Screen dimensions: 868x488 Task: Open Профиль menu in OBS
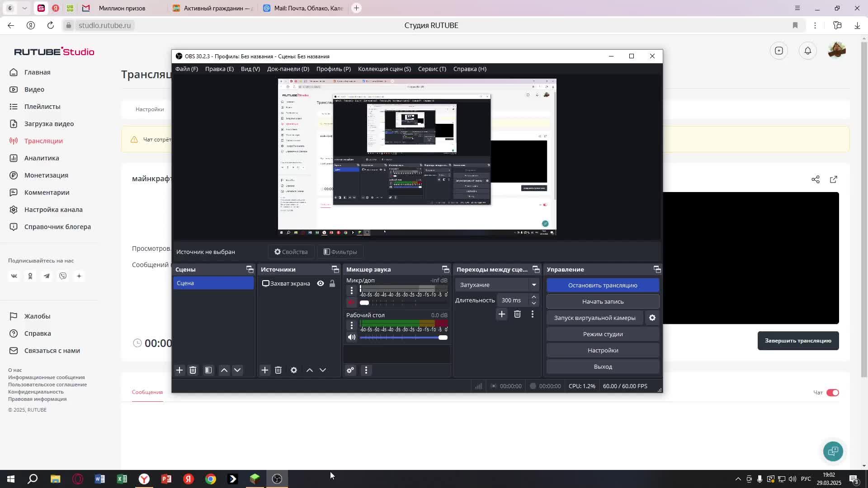pyautogui.click(x=334, y=69)
